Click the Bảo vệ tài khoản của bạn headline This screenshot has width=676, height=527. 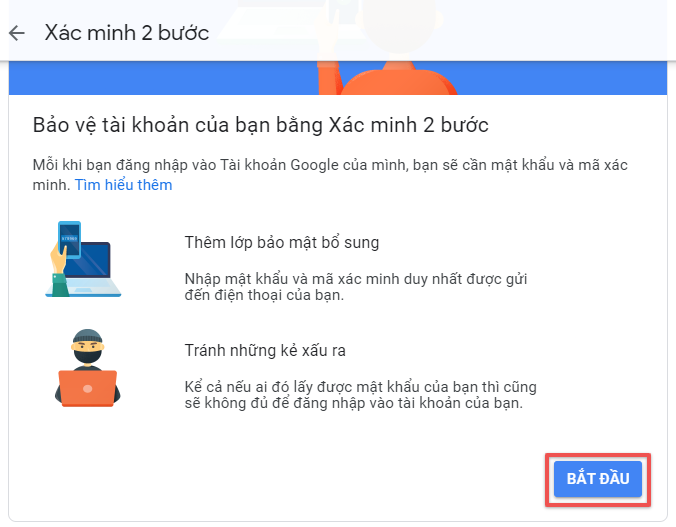tap(260, 125)
